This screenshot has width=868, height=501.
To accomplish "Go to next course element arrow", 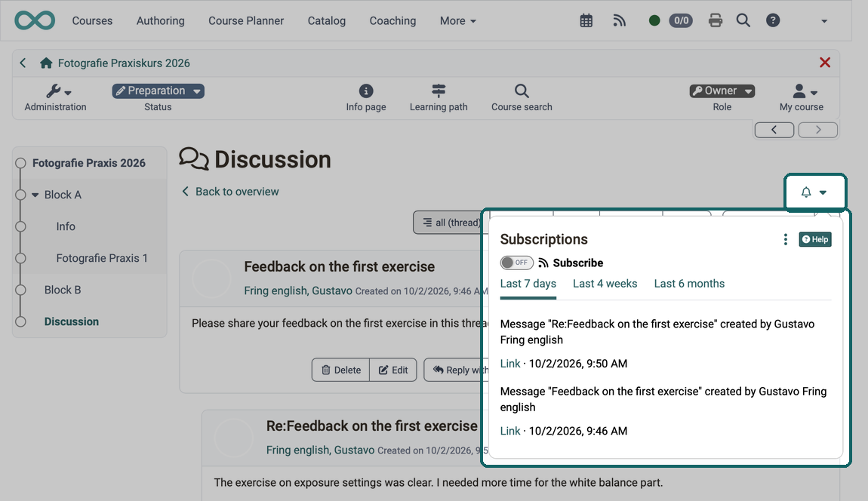I will pyautogui.click(x=818, y=130).
